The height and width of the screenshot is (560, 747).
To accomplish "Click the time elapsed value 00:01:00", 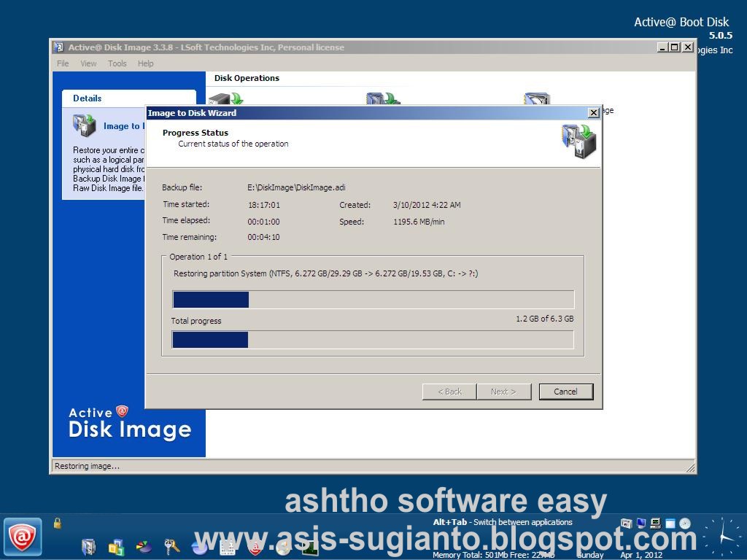I will pos(263,222).
